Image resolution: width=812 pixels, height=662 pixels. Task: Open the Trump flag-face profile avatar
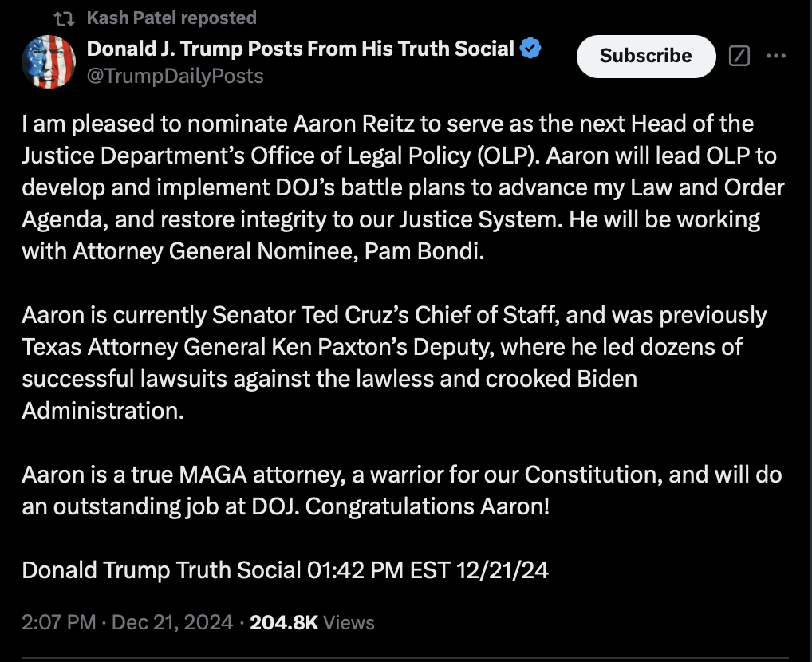pos(49,62)
